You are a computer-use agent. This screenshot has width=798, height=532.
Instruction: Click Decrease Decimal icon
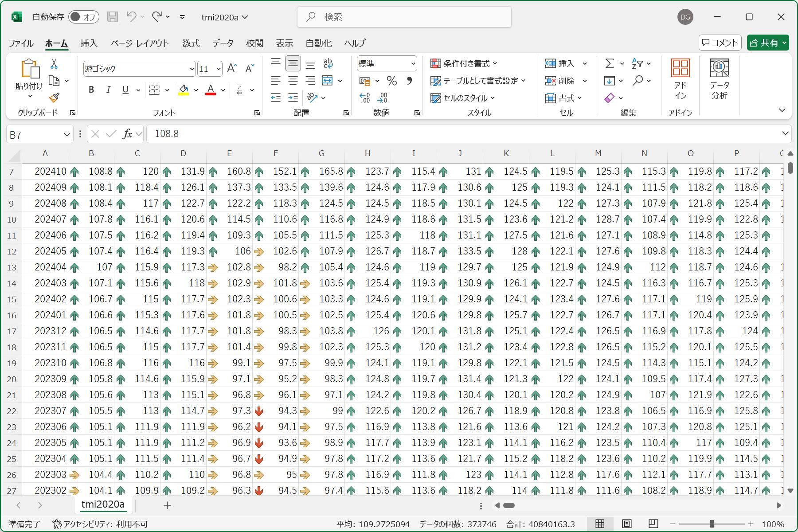pyautogui.click(x=382, y=98)
